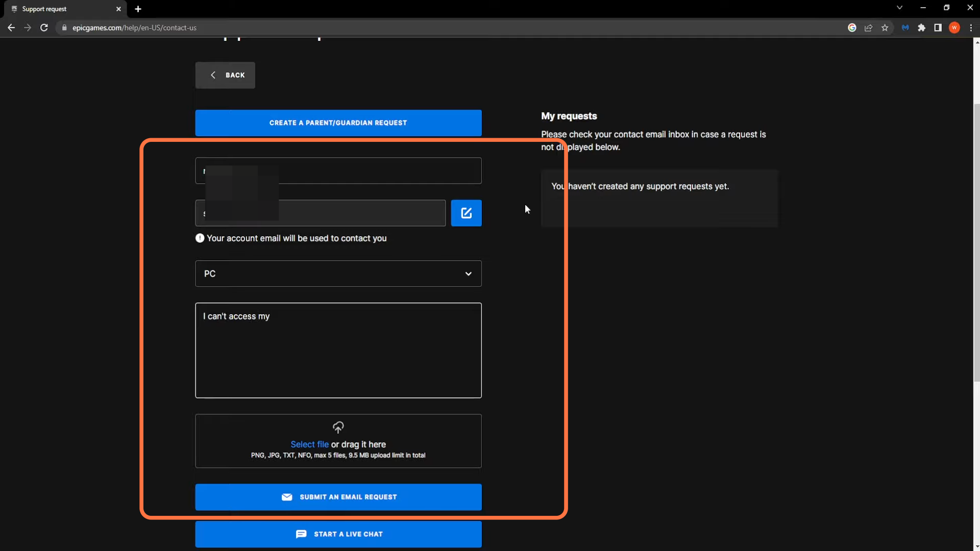Expand the PC platform dropdown menu
This screenshot has height=551, width=980.
338,272
